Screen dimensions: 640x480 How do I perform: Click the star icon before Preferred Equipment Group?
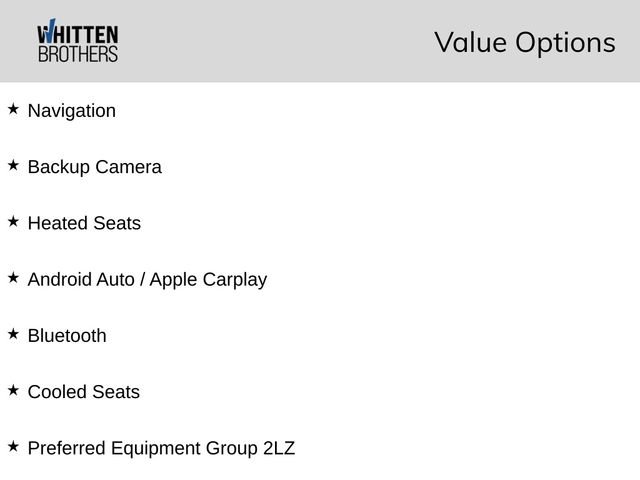[x=12, y=446]
